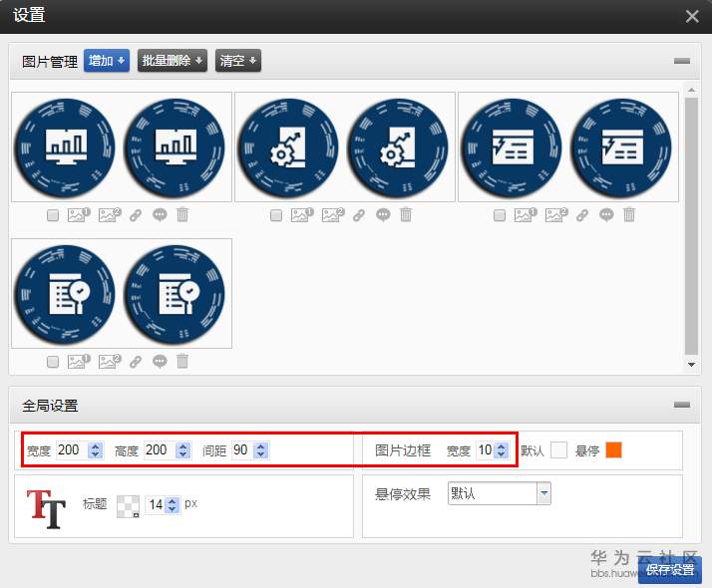
Task: Select the checklist search image pair thumbnail
Action: [122, 294]
